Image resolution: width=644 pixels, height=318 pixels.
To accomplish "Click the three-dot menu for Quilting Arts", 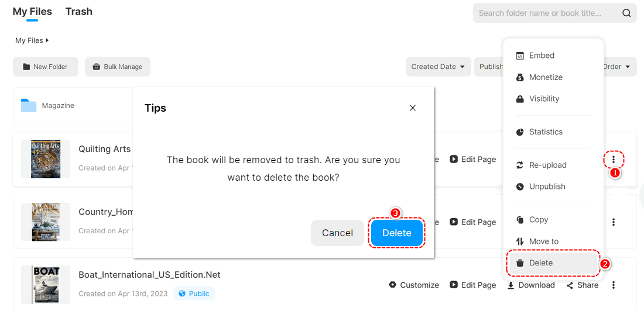I will click(614, 159).
